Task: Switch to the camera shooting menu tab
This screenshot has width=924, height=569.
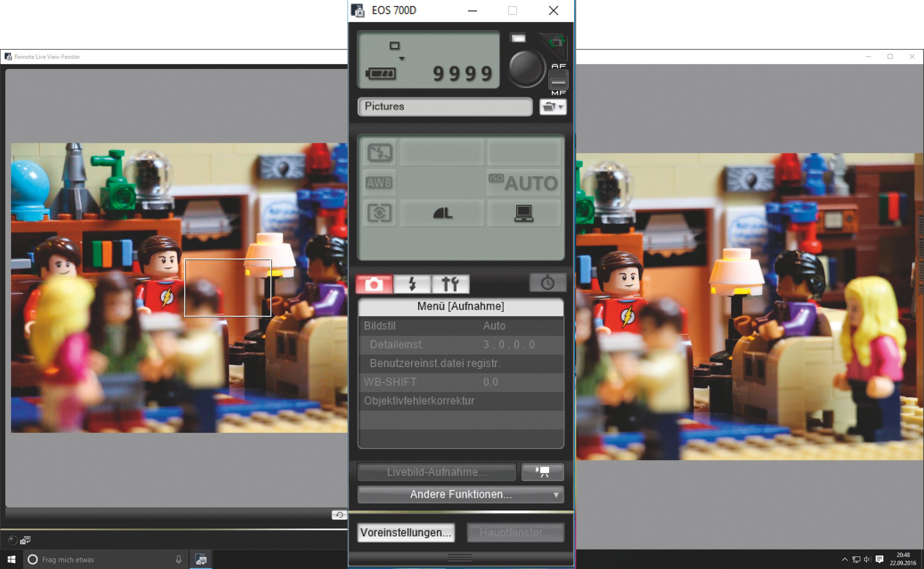Action: click(374, 284)
